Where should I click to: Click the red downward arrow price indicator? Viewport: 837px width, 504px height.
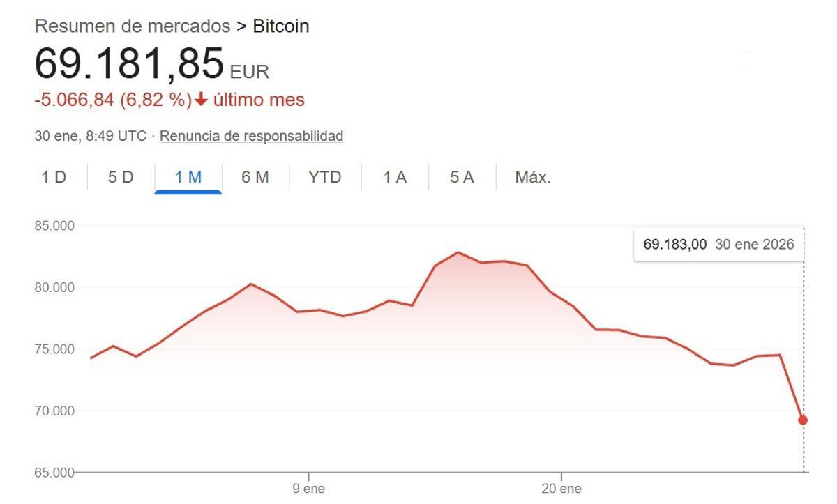point(201,100)
